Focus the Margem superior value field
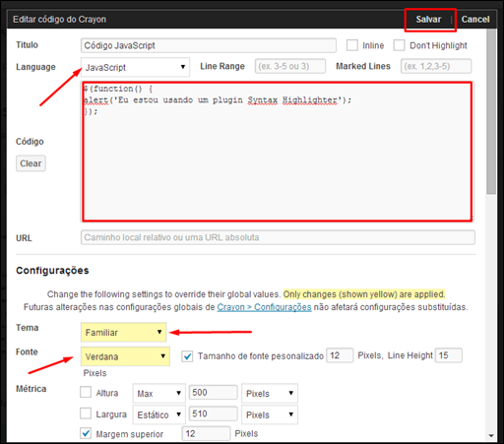 pos(206,434)
